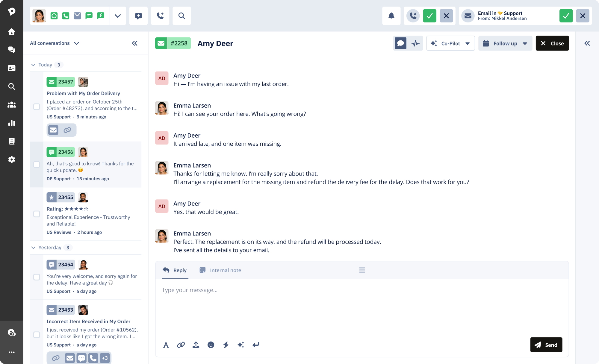The width and height of the screenshot is (599, 364).
Task: Open the Co-Pilot dropdown
Action: point(450,43)
